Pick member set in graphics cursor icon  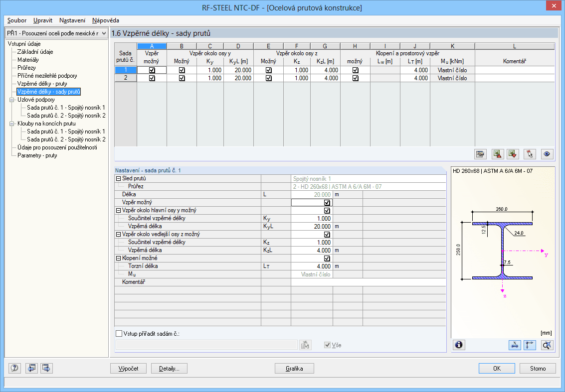pos(529,154)
